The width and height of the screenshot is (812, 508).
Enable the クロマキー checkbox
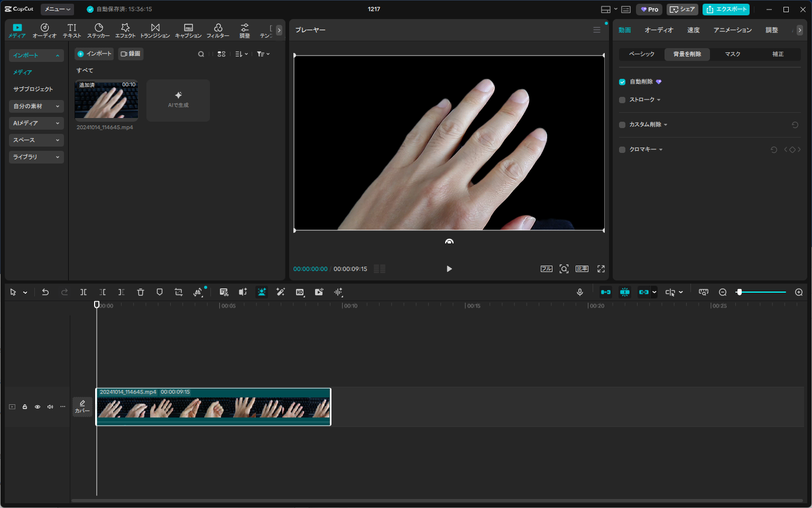(622, 149)
